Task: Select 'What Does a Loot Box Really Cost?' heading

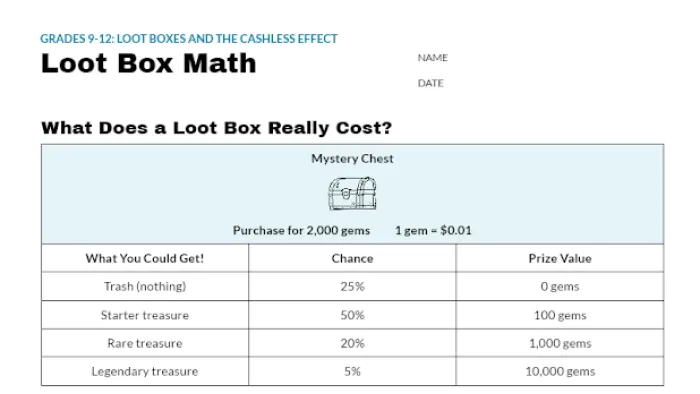Action: [217, 128]
